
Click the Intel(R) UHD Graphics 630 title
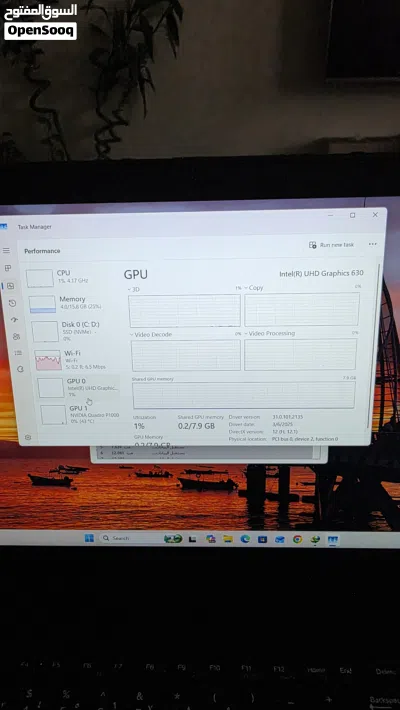321,273
